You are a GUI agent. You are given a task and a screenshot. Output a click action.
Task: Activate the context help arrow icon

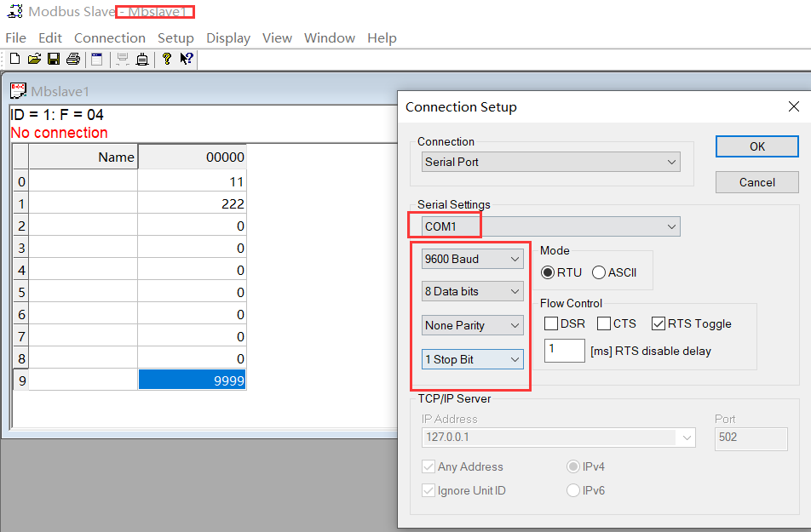(186, 59)
